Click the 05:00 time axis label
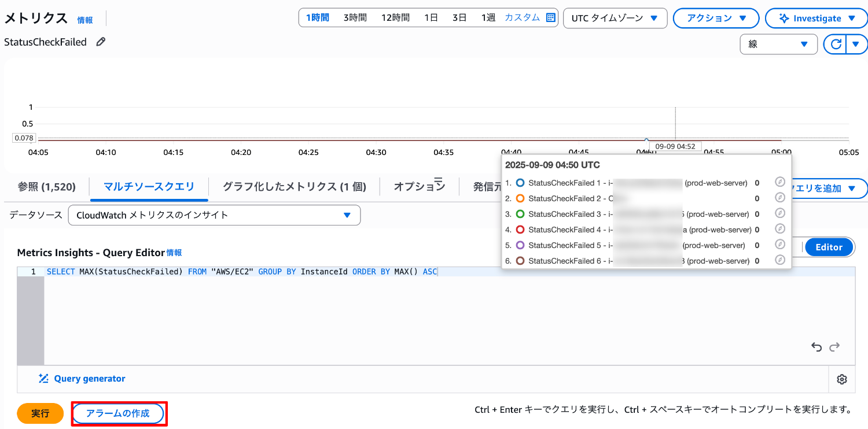 (x=781, y=153)
